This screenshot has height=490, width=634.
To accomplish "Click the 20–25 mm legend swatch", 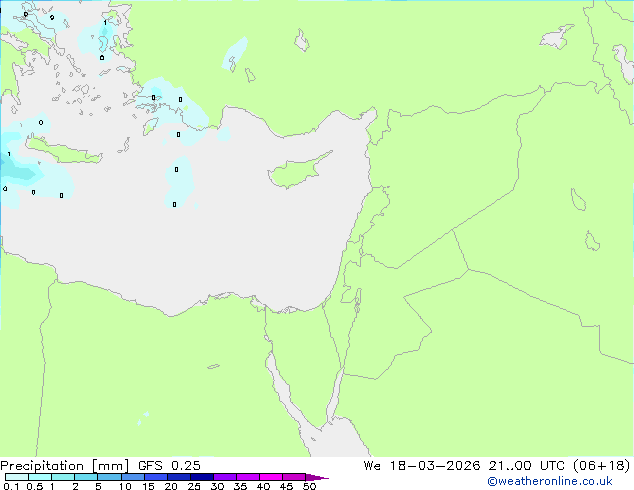I will coord(179,477).
